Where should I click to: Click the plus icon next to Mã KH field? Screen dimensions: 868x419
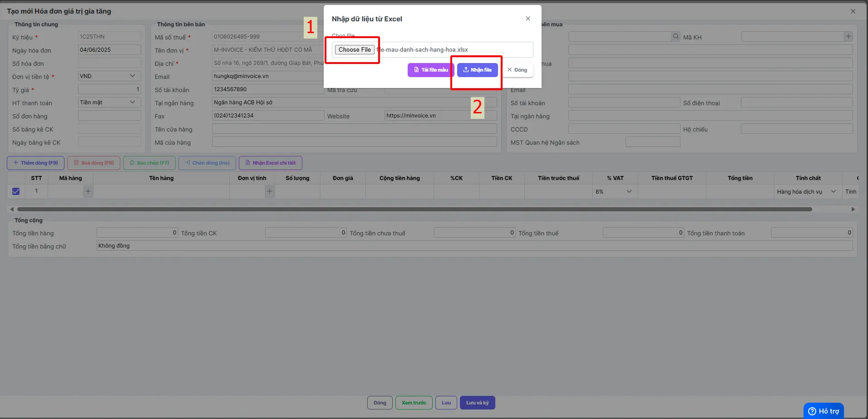[x=848, y=36]
